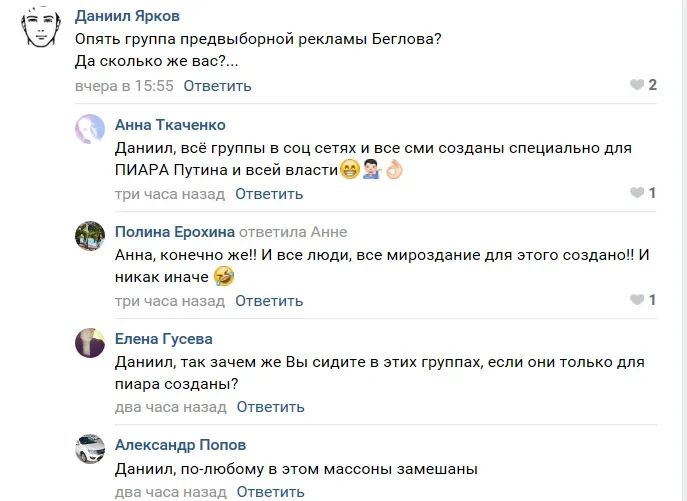
Task: Reply to Даниил Ярков's comment
Action: click(x=217, y=86)
